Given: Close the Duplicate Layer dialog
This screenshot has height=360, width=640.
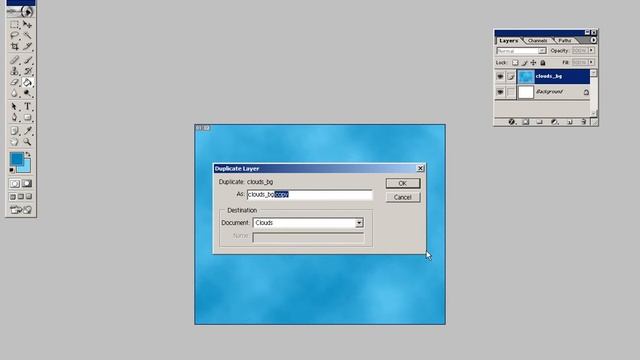Looking at the screenshot, I should [x=420, y=168].
